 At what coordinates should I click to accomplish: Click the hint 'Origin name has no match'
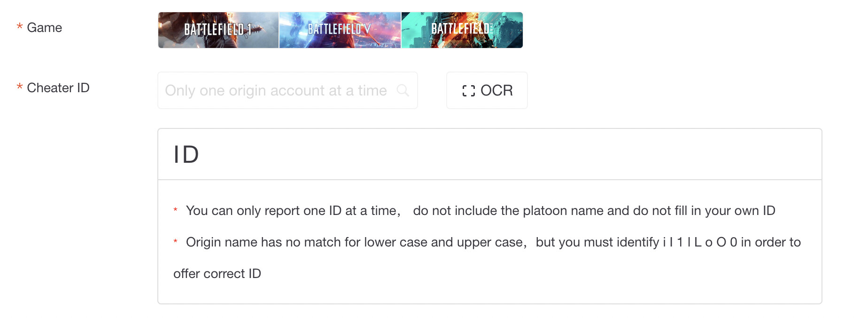[356, 242]
